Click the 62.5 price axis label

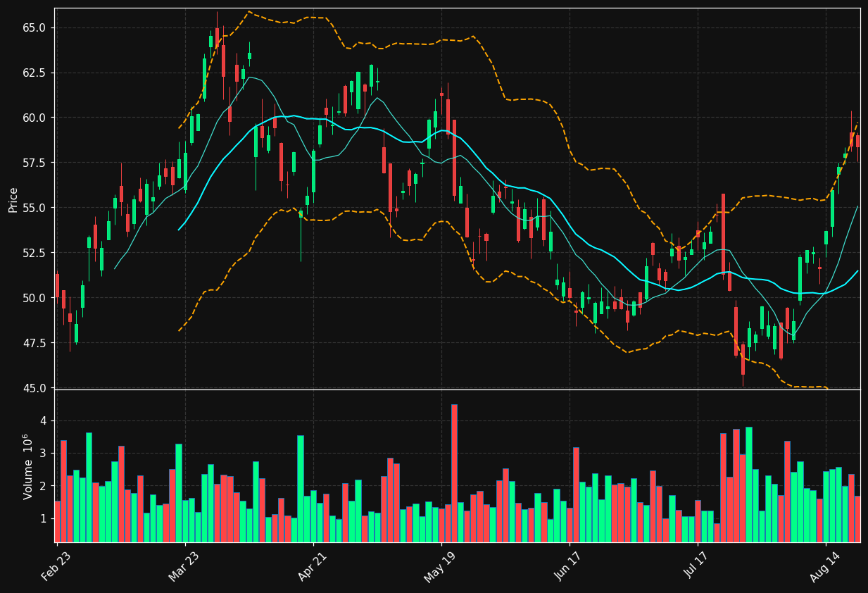pos(34,73)
